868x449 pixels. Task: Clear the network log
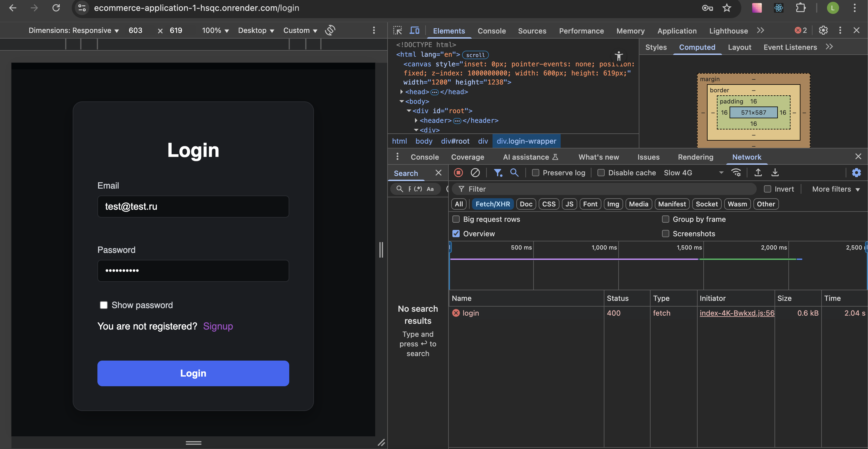[x=475, y=173]
